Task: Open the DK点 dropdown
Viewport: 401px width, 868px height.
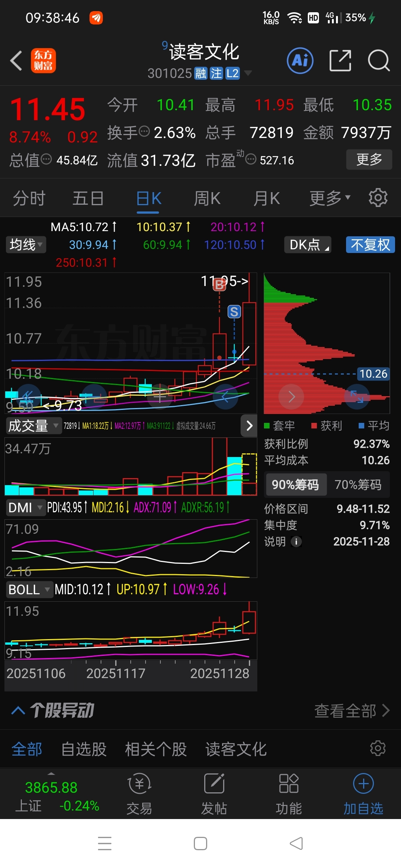Action: coord(307,245)
